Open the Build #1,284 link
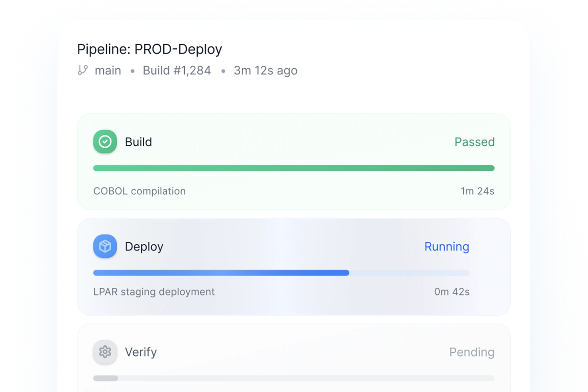Screen dimensions: 588x392 (177, 71)
